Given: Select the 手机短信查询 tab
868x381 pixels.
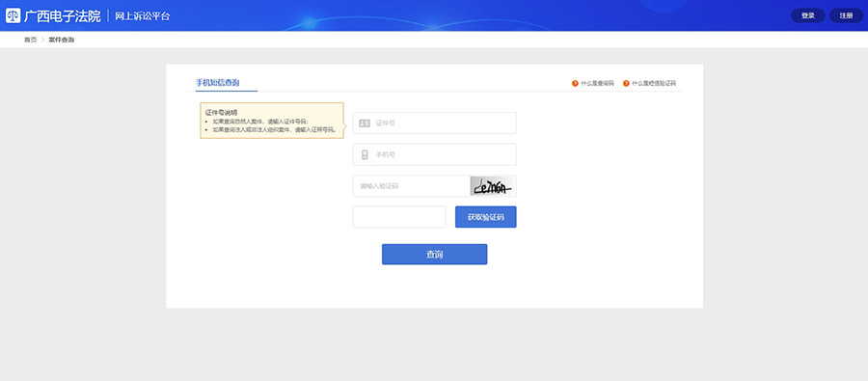Looking at the screenshot, I should tap(218, 83).
